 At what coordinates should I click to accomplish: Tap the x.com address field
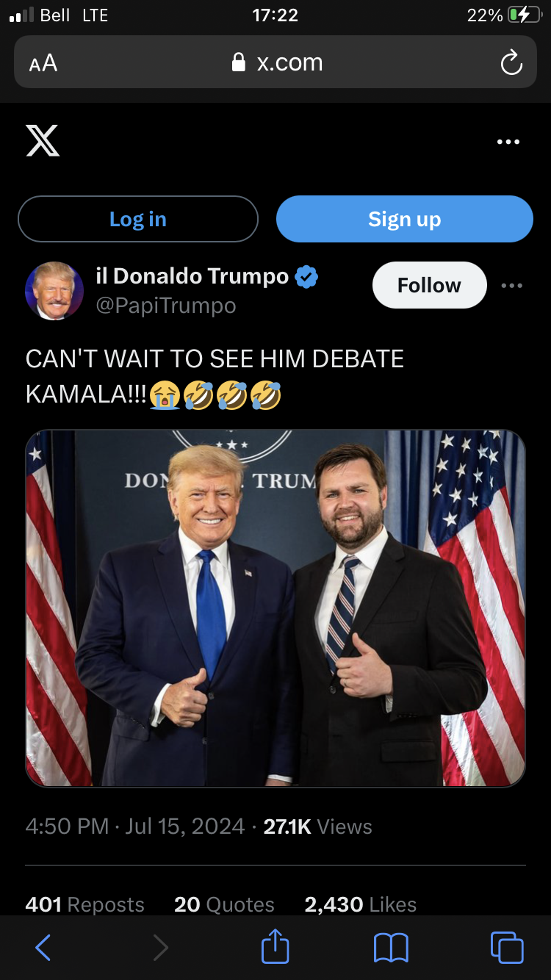[x=275, y=62]
